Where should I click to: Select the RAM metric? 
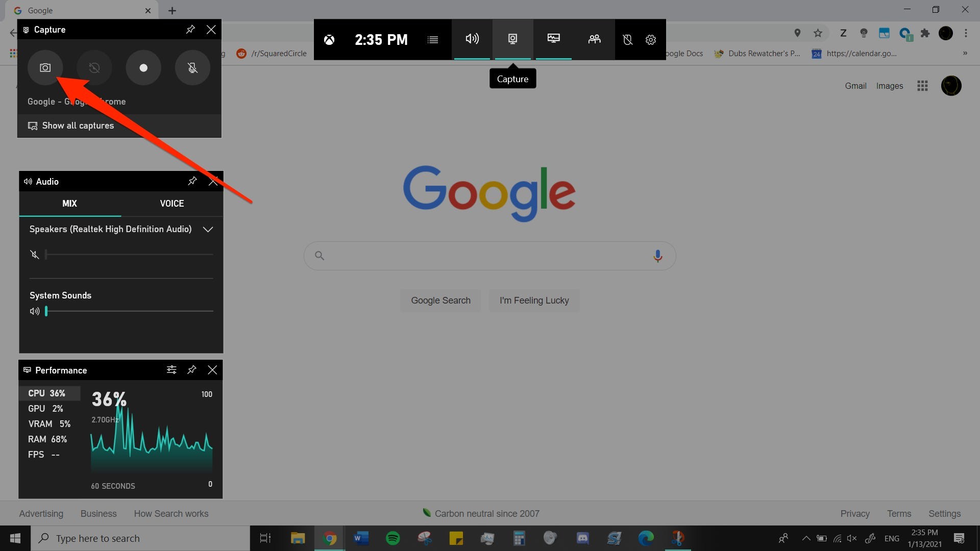coord(50,439)
